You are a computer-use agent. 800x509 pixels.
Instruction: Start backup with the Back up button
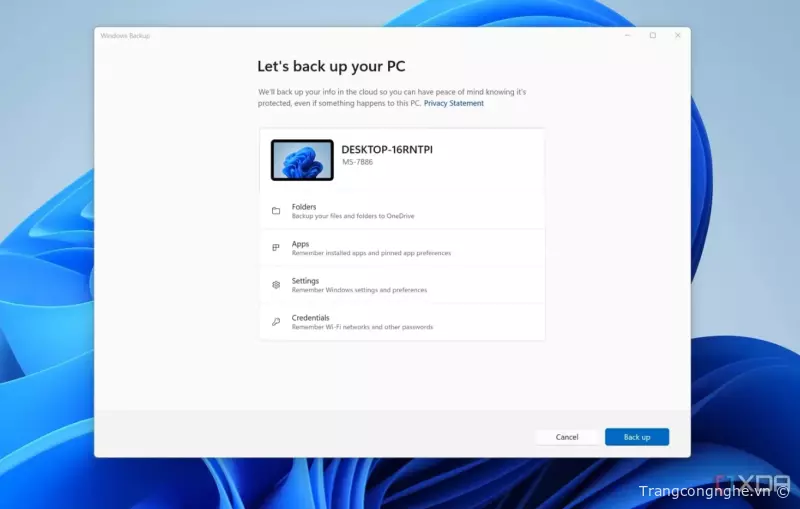tap(637, 437)
